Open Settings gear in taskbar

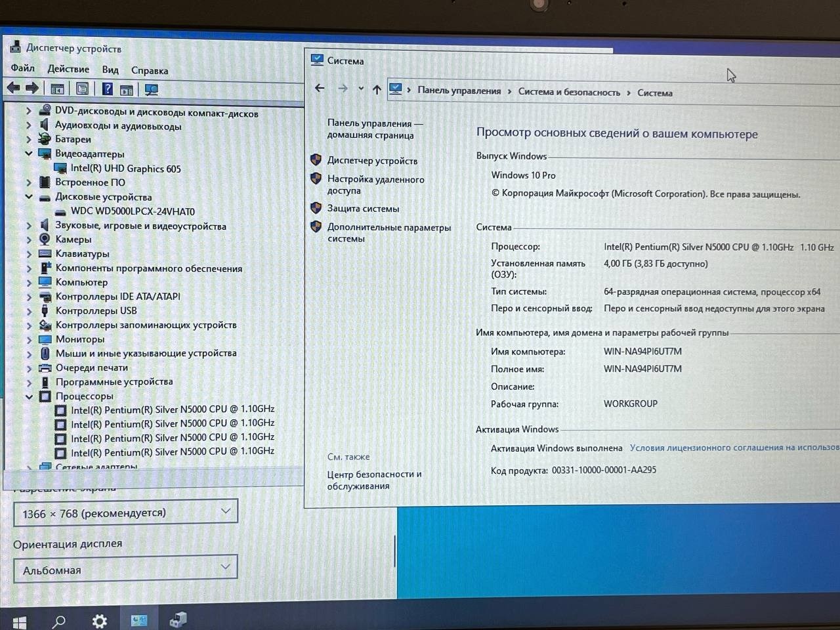pos(99,621)
